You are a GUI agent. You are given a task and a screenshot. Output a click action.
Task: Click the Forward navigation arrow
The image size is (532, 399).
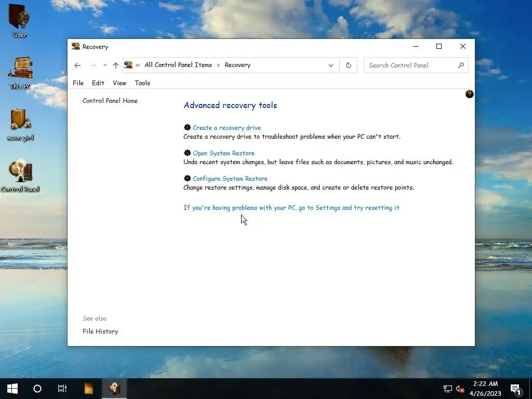pyautogui.click(x=92, y=65)
